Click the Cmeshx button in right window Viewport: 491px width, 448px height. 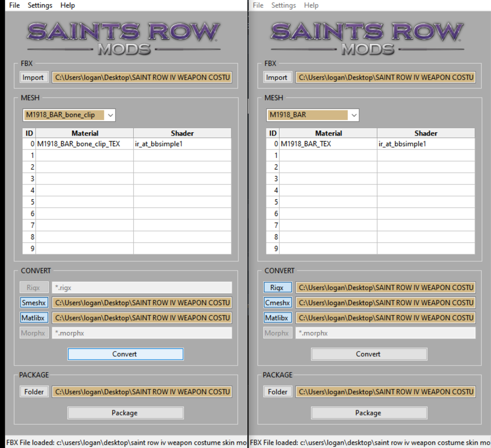(278, 303)
